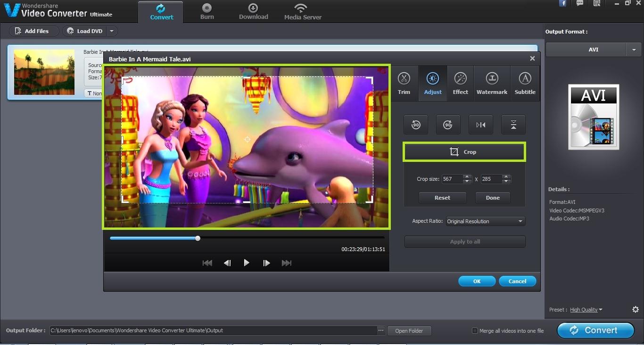Rotate video 90 degrees clockwise

click(448, 125)
